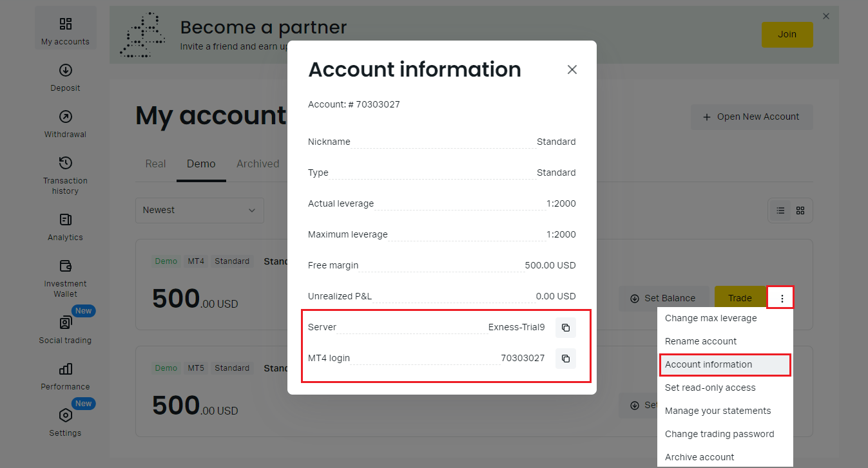
Task: Copy the Exness-Trial9 server name
Action: point(565,327)
